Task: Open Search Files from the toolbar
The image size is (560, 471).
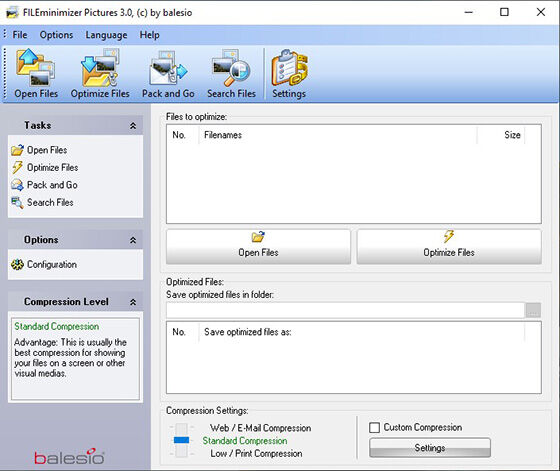Action: tap(231, 74)
